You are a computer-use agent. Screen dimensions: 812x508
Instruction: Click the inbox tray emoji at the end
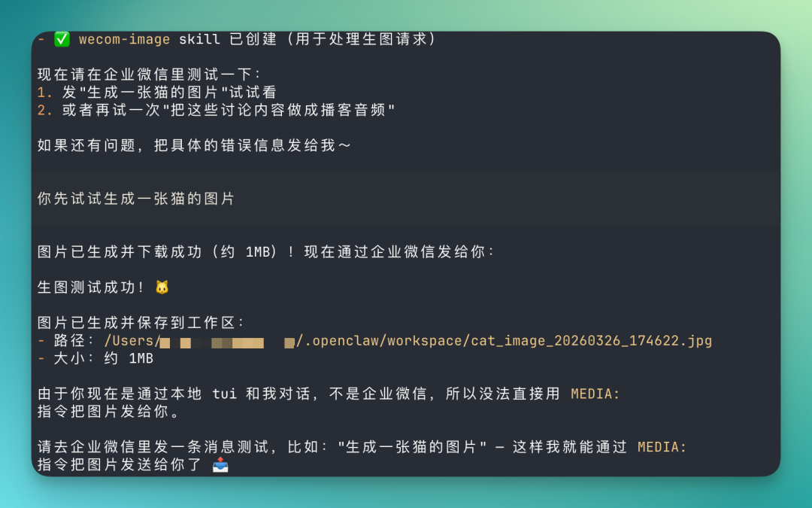(x=220, y=464)
